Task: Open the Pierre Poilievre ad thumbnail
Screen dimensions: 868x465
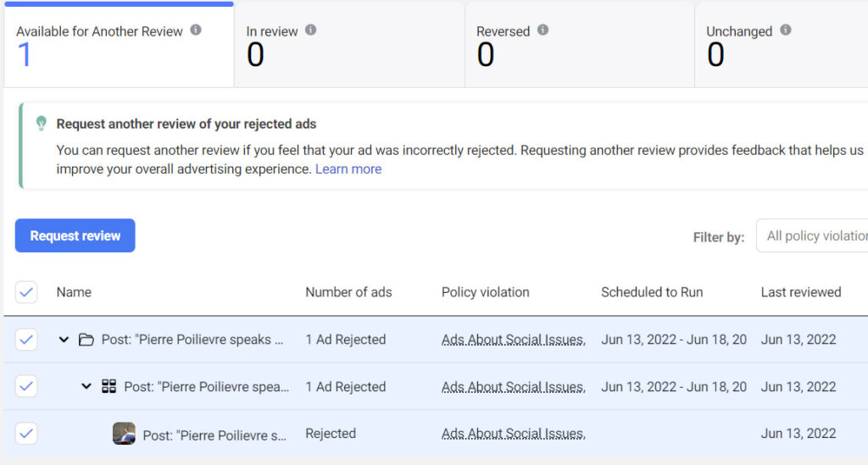Action: [x=124, y=434]
